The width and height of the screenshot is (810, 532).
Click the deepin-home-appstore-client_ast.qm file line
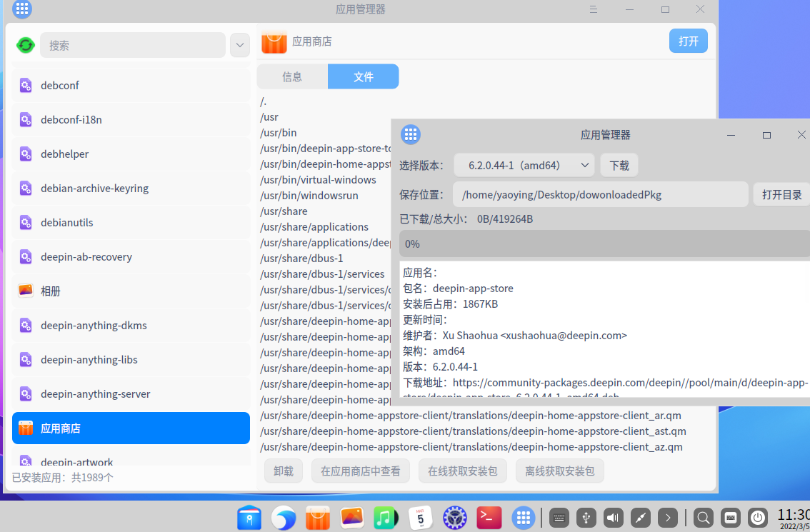pos(473,431)
